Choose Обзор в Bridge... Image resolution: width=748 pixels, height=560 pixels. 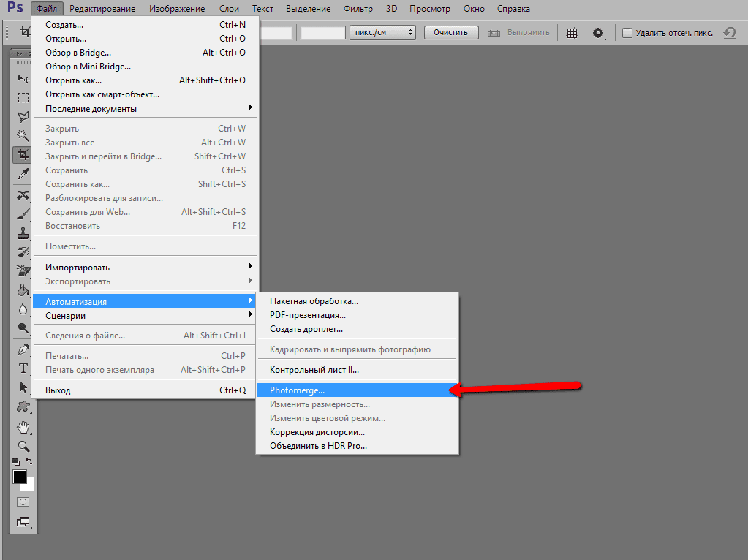point(145,53)
